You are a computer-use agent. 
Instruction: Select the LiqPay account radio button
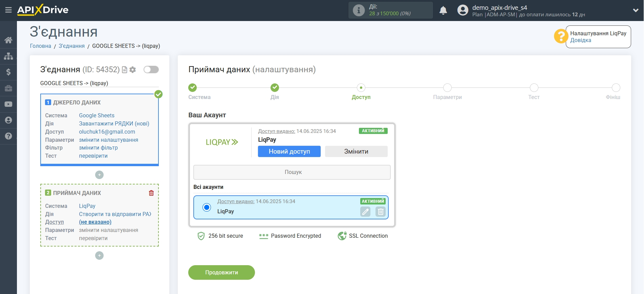[x=207, y=207]
